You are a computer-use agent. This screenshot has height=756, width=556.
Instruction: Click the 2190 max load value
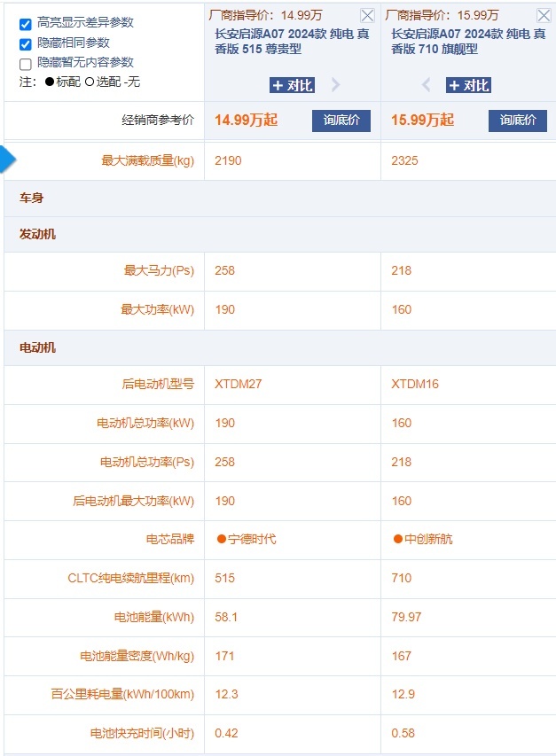click(x=228, y=160)
